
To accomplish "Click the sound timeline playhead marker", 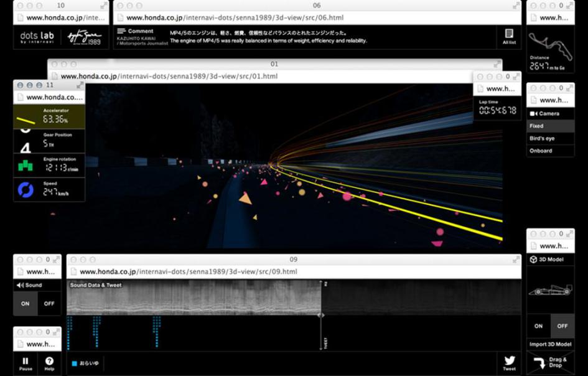I will click(x=322, y=315).
